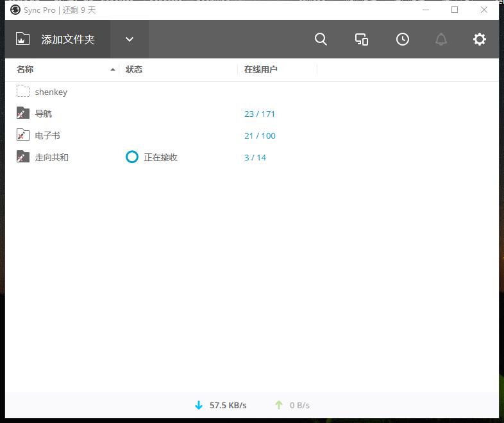Image resolution: width=504 pixels, height=423 pixels.
Task: Select the 电子书 folder name
Action: (x=47, y=135)
